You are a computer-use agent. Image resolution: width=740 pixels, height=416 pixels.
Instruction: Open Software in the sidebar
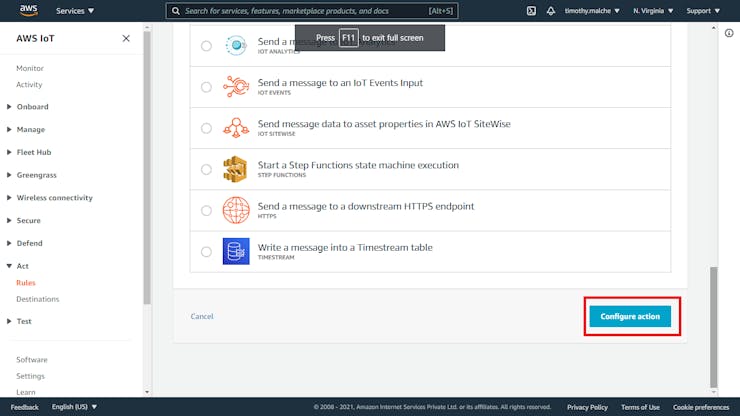pos(32,359)
